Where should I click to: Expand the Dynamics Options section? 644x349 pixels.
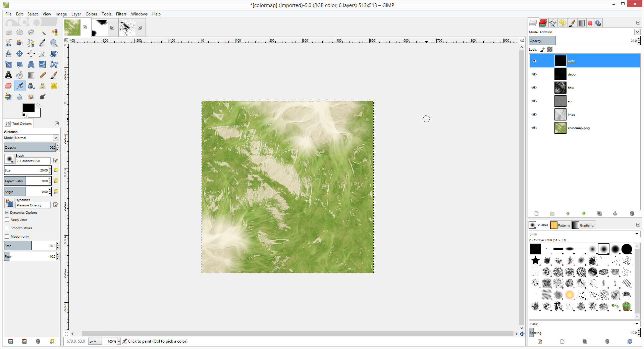[7, 213]
